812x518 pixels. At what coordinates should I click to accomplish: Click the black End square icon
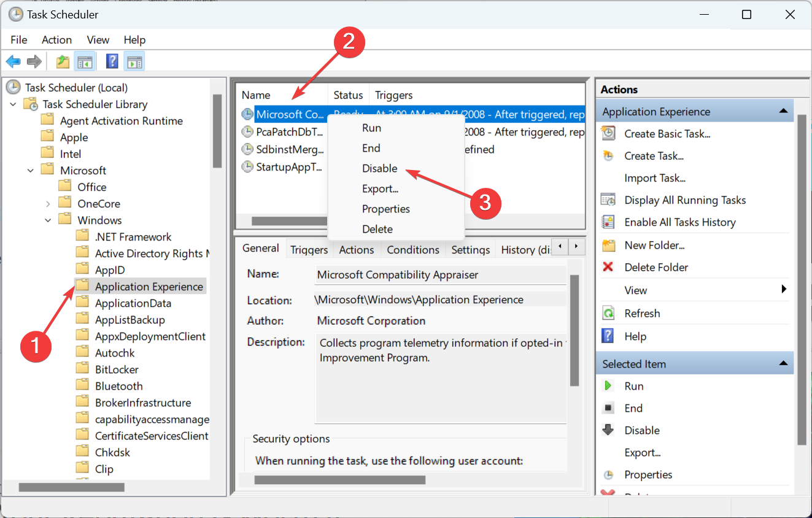point(608,408)
